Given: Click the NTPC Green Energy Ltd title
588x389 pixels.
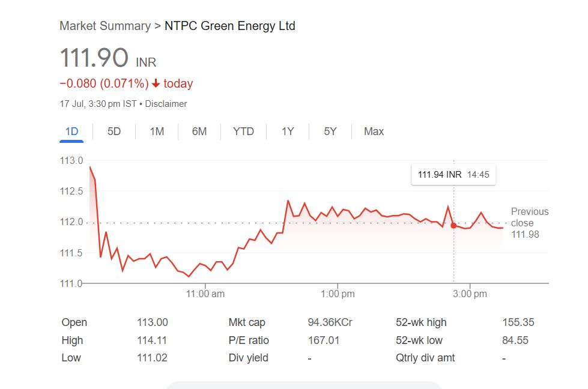Looking at the screenshot, I should click(230, 26).
